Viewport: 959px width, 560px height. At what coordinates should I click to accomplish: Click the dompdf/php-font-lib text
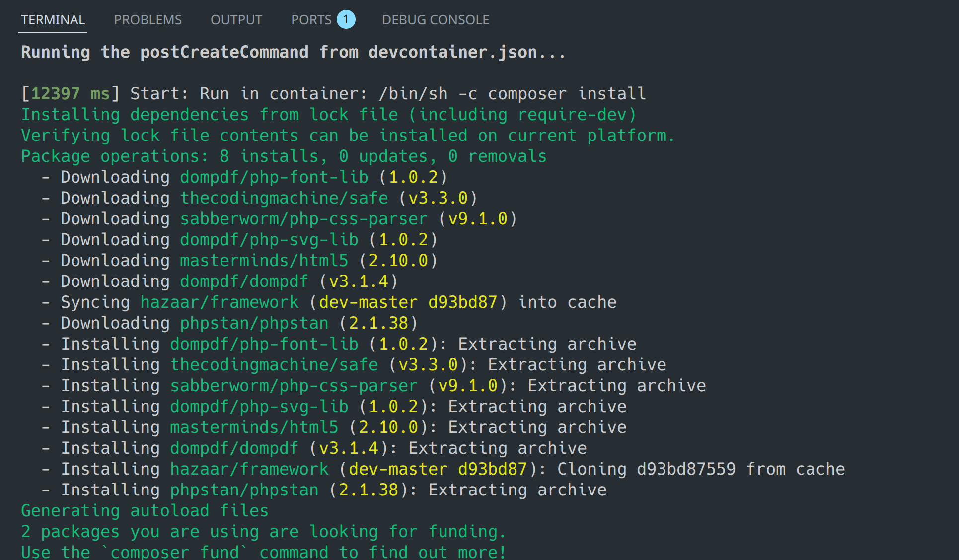pos(273,177)
